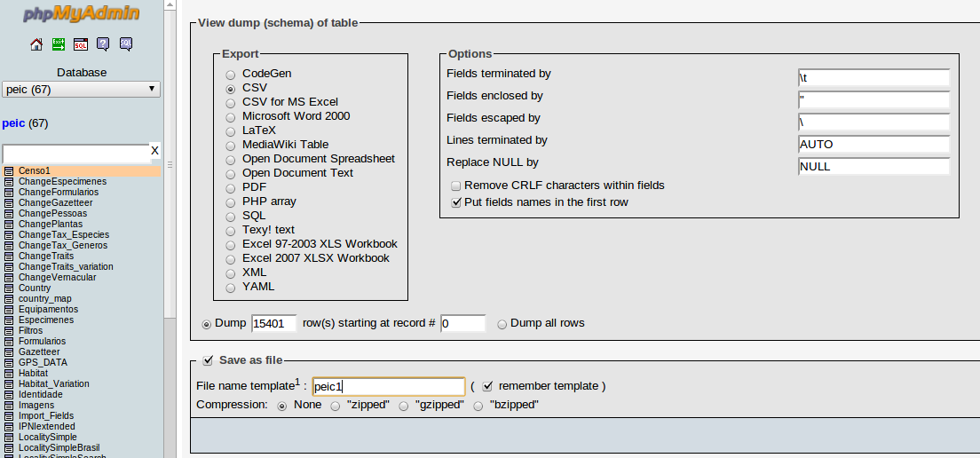This screenshot has width=980, height=458.
Task: Enable Remove CRLF characters within fields
Action: tap(456, 186)
